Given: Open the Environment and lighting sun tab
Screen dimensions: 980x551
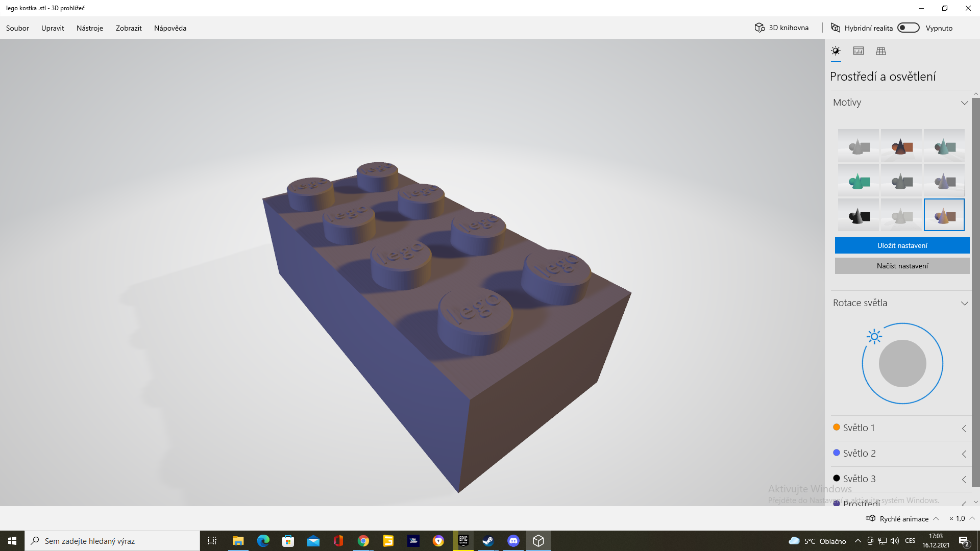Looking at the screenshot, I should tap(836, 51).
